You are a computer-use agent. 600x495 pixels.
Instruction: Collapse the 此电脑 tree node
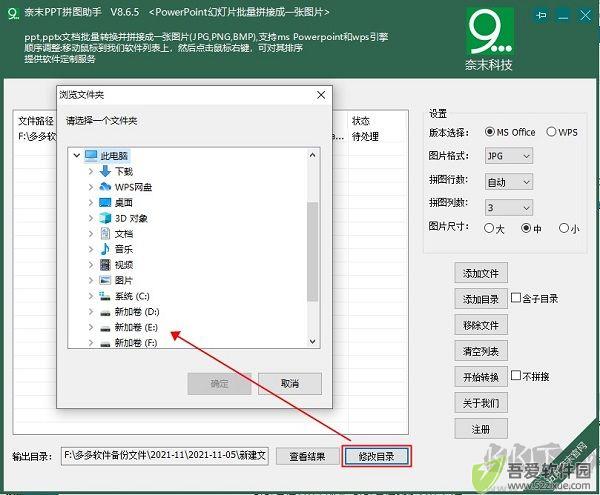pyautogui.click(x=77, y=155)
